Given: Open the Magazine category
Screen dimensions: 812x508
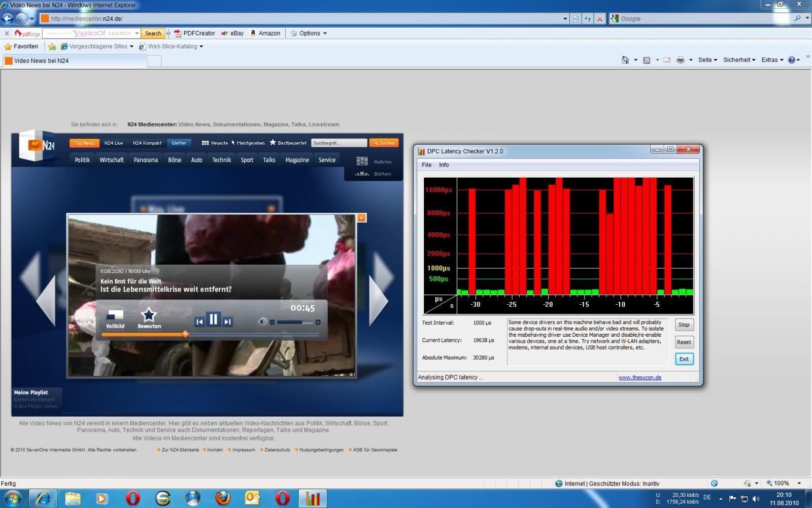Looking at the screenshot, I should [297, 160].
